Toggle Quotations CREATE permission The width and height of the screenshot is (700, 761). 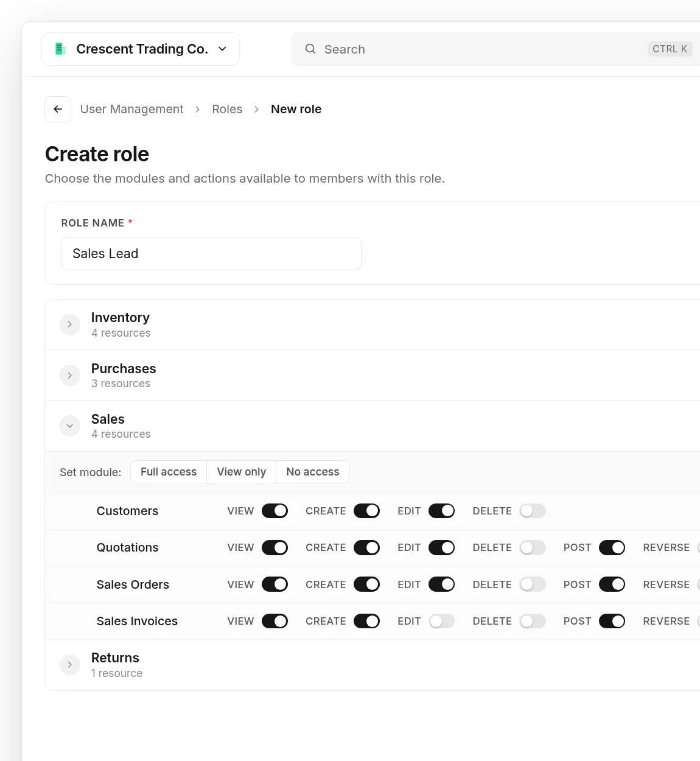click(366, 548)
